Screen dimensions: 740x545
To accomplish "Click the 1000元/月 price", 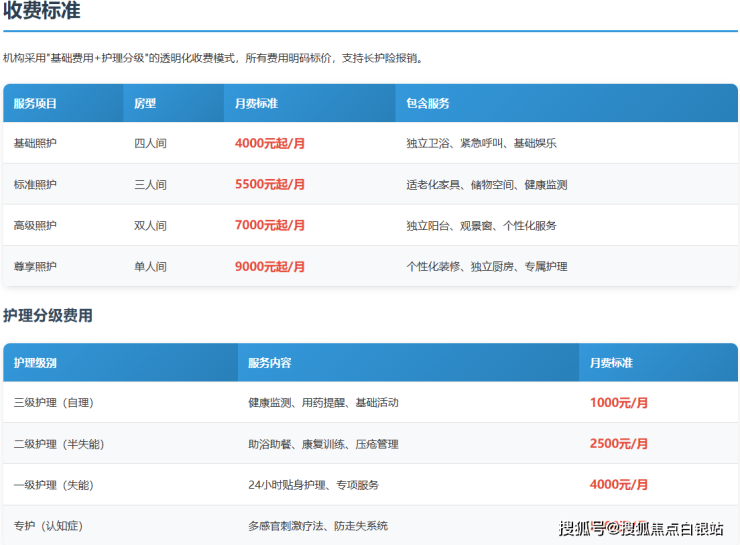I will pyautogui.click(x=619, y=403).
